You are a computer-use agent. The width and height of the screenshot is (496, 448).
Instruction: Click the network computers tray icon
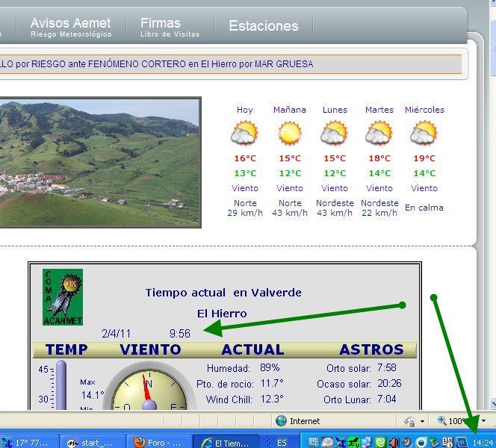[x=367, y=442]
